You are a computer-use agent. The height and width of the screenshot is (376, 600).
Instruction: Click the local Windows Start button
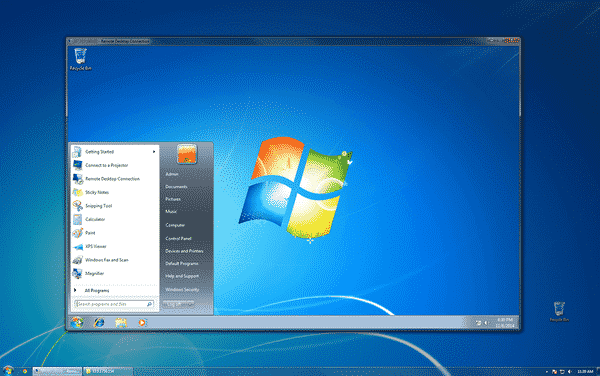8,370
